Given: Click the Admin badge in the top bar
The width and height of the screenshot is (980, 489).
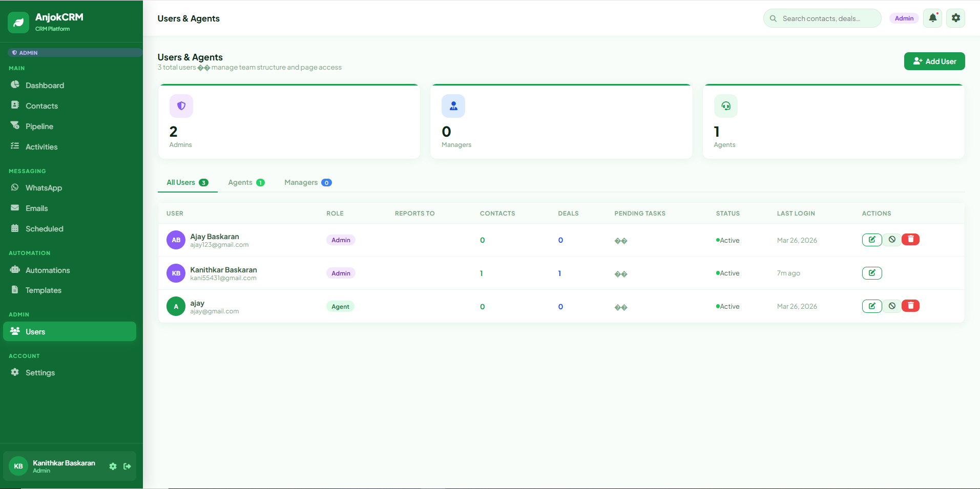Looking at the screenshot, I should [x=904, y=18].
